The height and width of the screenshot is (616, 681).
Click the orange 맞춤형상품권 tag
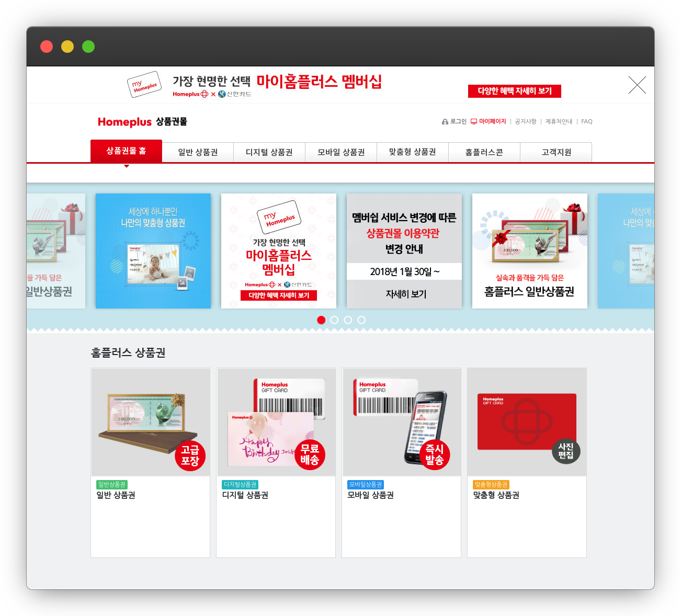(491, 485)
